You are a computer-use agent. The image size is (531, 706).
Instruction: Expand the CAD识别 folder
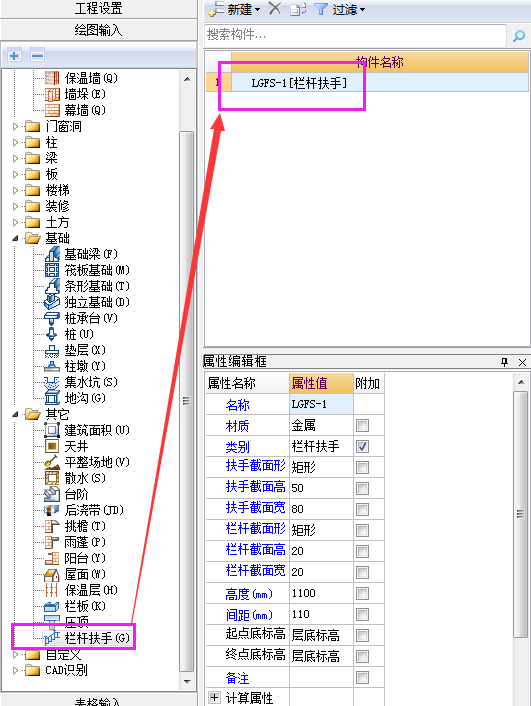click(x=15, y=670)
